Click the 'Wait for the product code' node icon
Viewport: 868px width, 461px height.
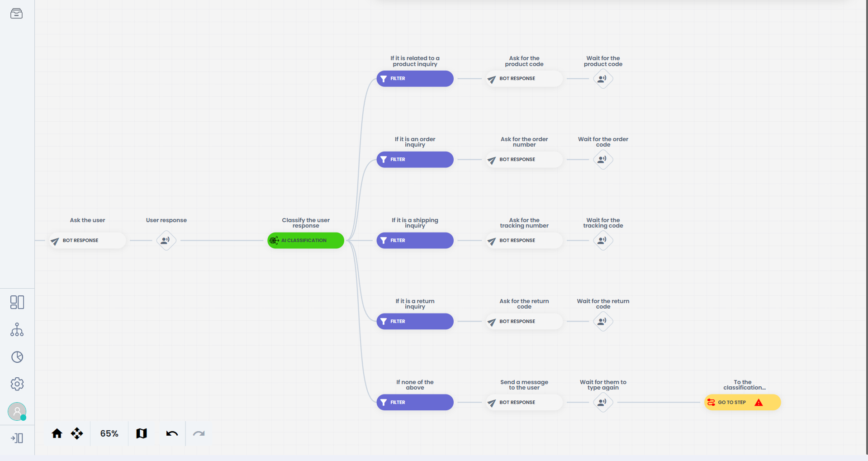tap(603, 79)
